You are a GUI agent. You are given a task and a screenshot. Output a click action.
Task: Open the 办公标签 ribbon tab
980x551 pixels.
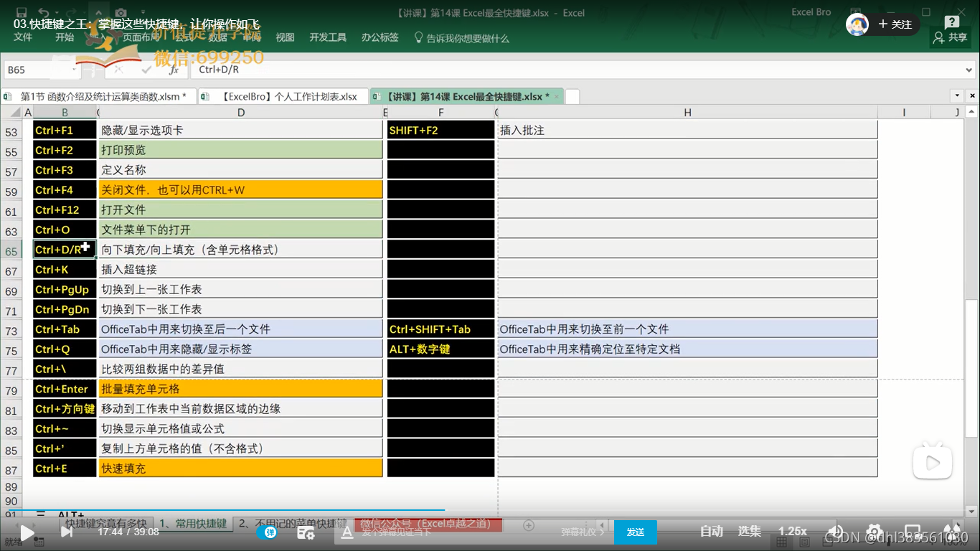380,37
